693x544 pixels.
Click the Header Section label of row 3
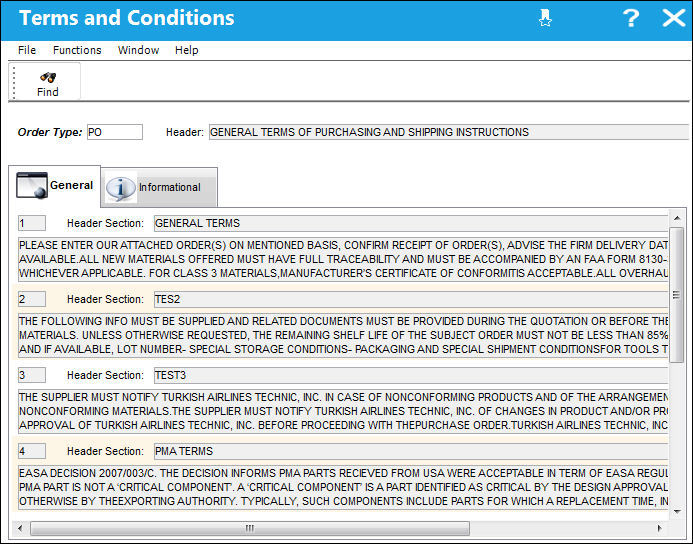tap(105, 375)
